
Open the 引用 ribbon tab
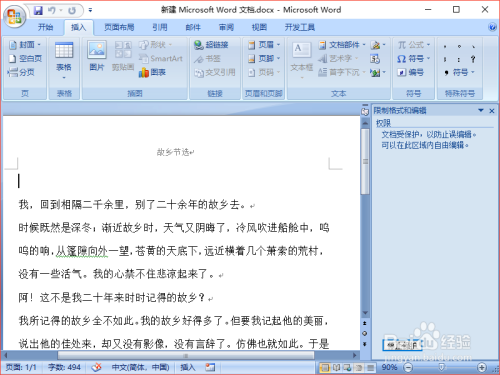pyautogui.click(x=160, y=27)
